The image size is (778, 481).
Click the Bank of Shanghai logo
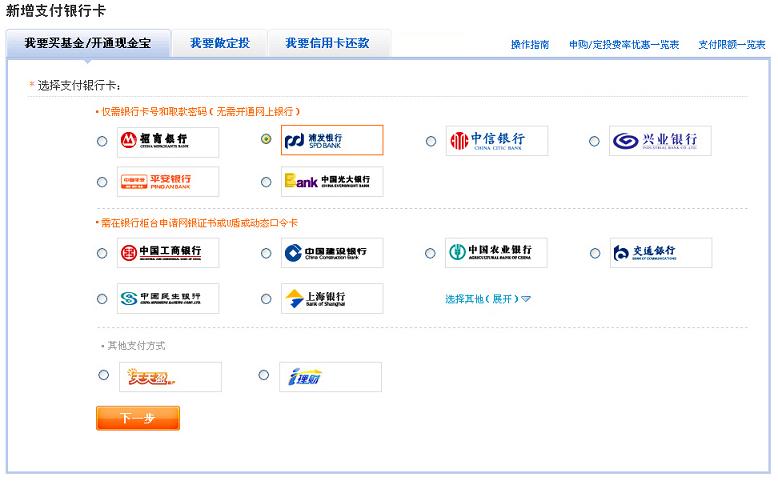pyautogui.click(x=331, y=298)
